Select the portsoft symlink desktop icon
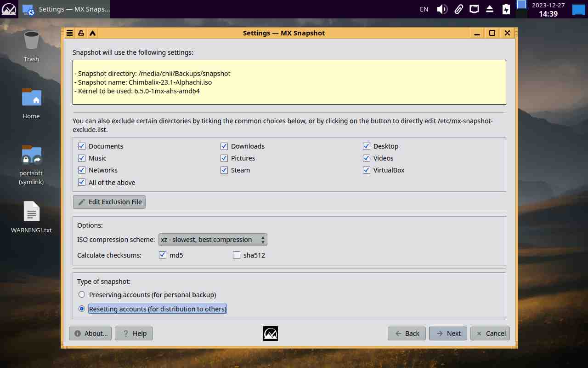The height and width of the screenshot is (368, 588). point(31,165)
